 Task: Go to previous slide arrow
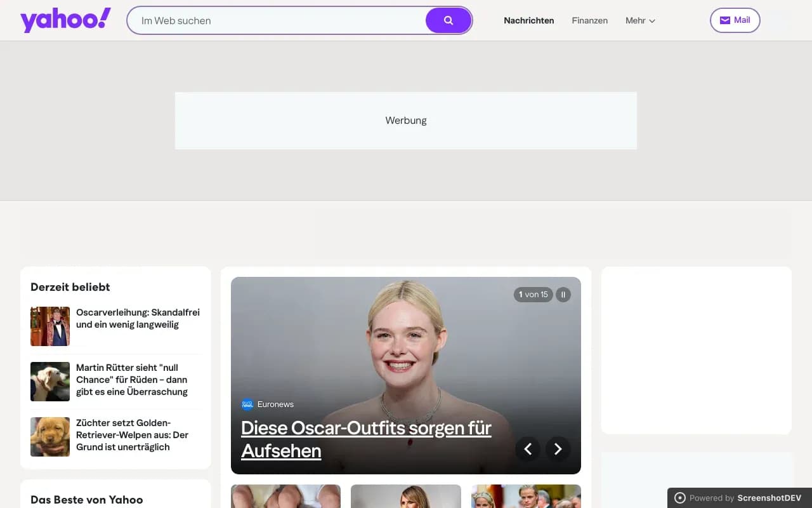(528, 449)
